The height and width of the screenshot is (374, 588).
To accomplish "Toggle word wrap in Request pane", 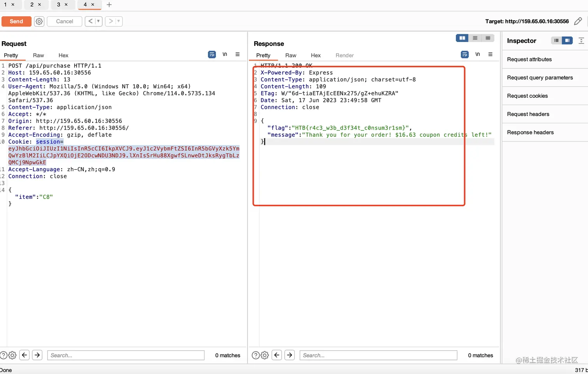I will pyautogui.click(x=212, y=54).
